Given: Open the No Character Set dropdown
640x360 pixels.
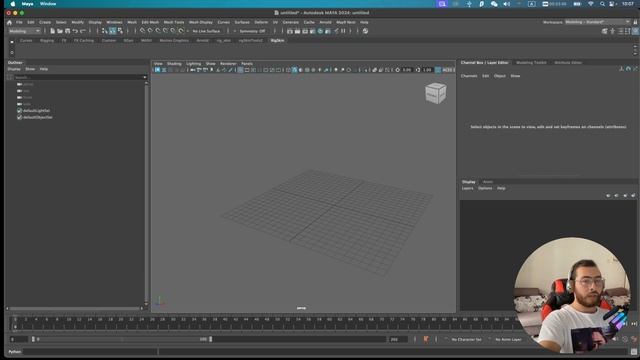Looking at the screenshot, I should tap(466, 339).
